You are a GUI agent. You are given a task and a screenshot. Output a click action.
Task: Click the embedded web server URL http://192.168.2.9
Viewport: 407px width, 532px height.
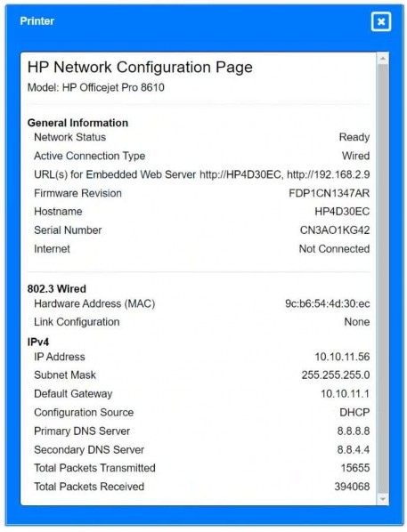(x=328, y=174)
